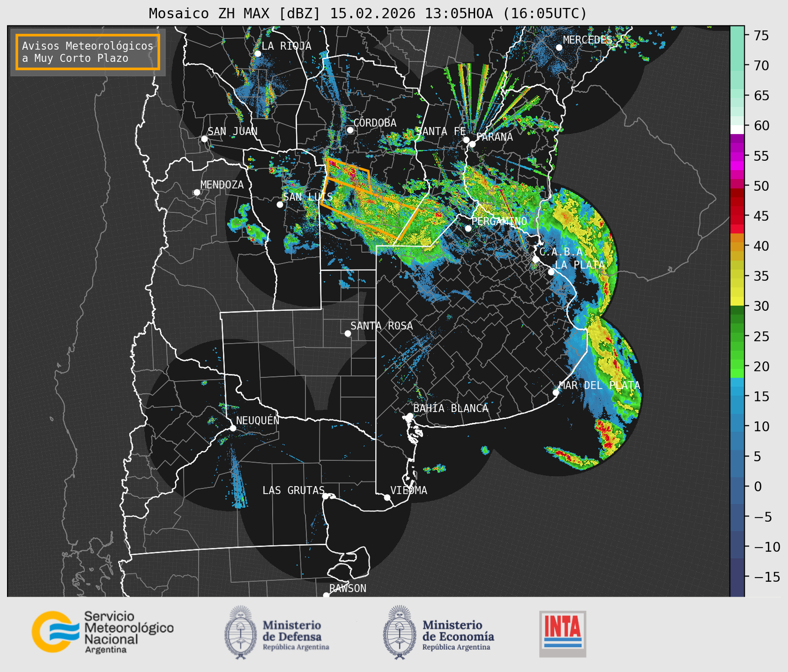
Task: Click the Avisos Meteorológicos a Muy Corto Plazo legend box
Action: pyautogui.click(x=88, y=52)
